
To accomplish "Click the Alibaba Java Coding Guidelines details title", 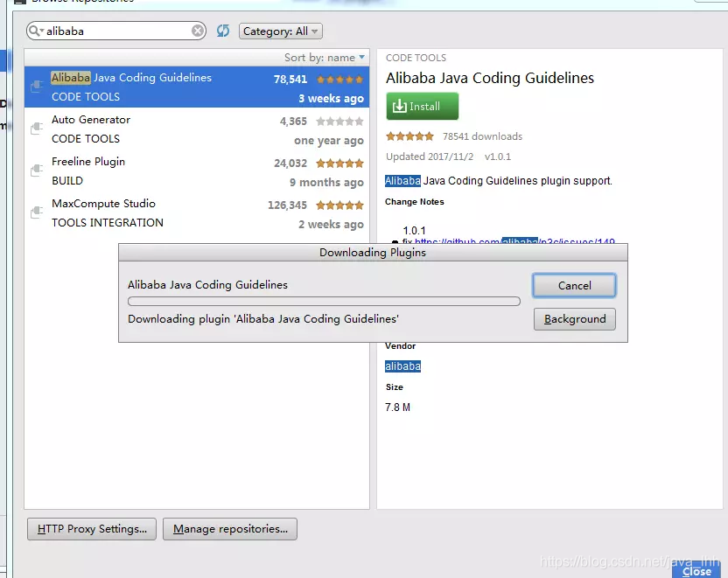I will point(490,78).
